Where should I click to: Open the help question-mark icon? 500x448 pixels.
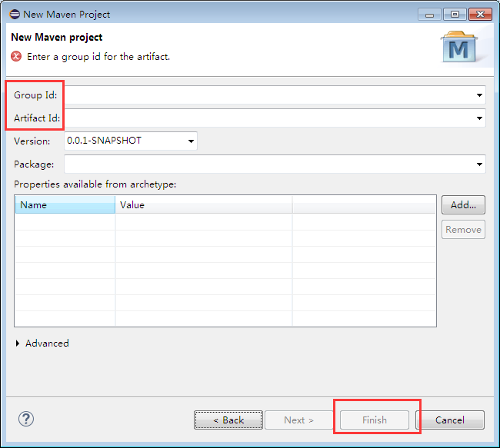coord(26,419)
